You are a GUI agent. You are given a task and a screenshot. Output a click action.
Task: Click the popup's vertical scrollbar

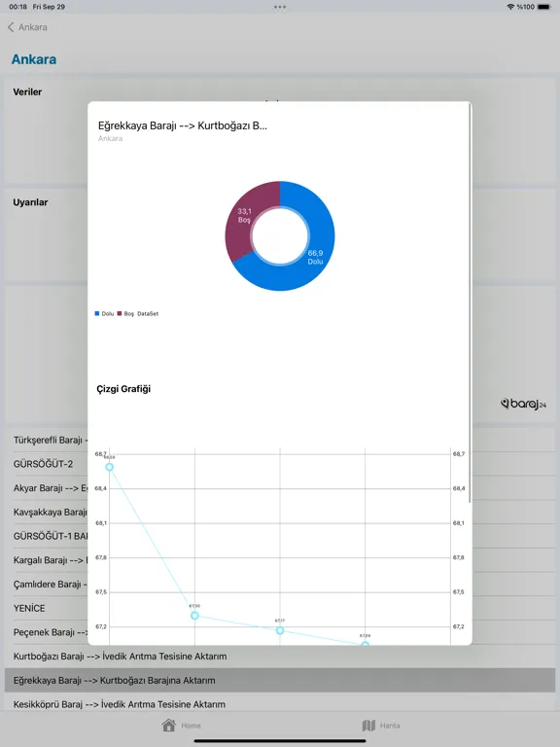[x=470, y=302]
